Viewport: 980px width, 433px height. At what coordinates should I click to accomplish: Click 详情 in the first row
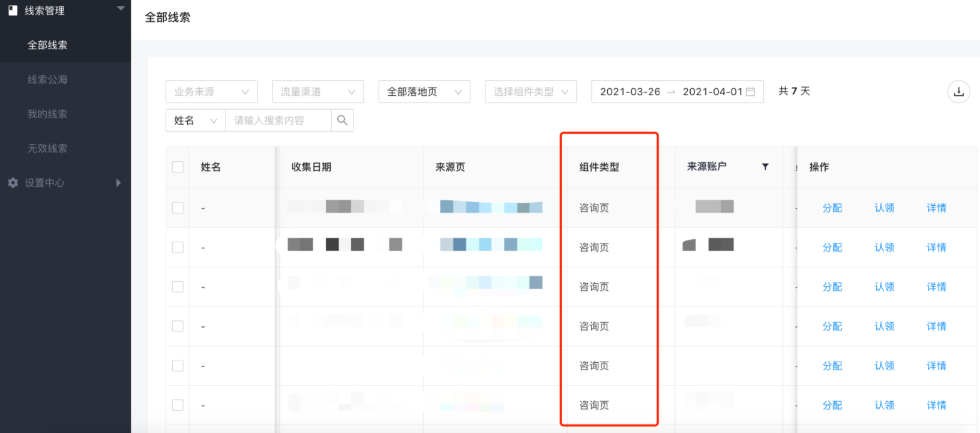point(936,208)
